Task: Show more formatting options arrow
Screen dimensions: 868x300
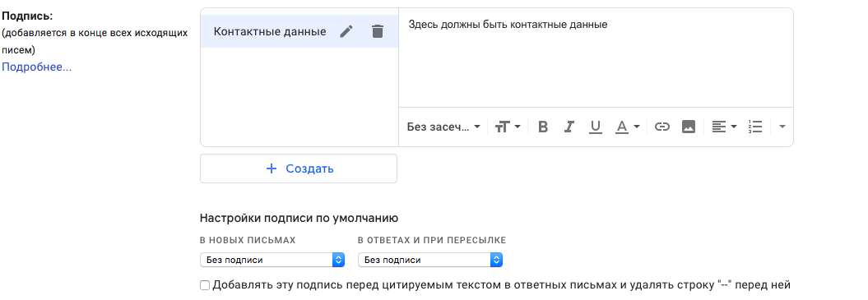Action: click(x=782, y=127)
